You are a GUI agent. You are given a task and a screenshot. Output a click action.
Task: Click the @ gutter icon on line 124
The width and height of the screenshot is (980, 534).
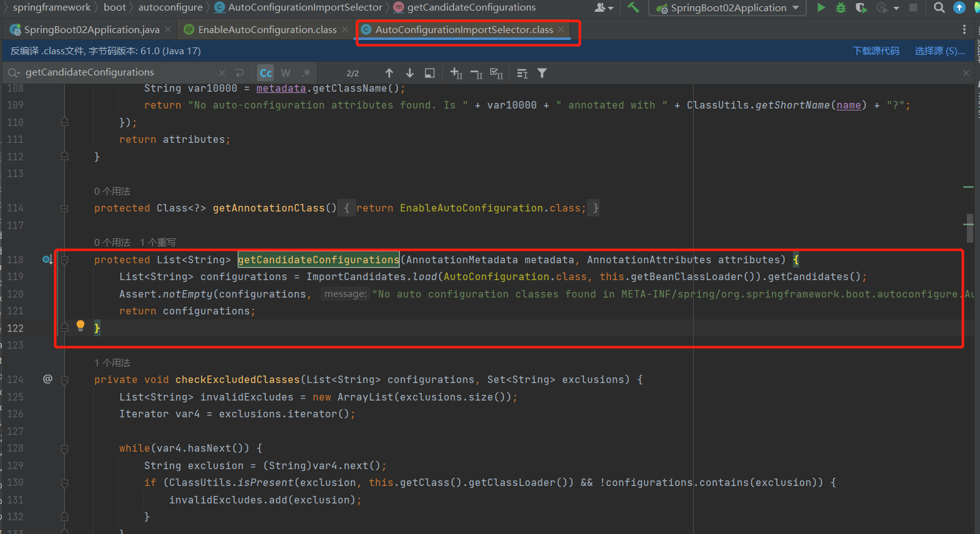click(x=47, y=379)
